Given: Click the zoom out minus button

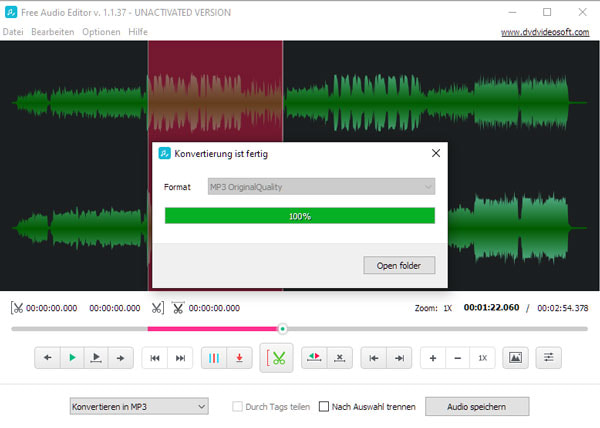Looking at the screenshot, I should click(x=457, y=357).
